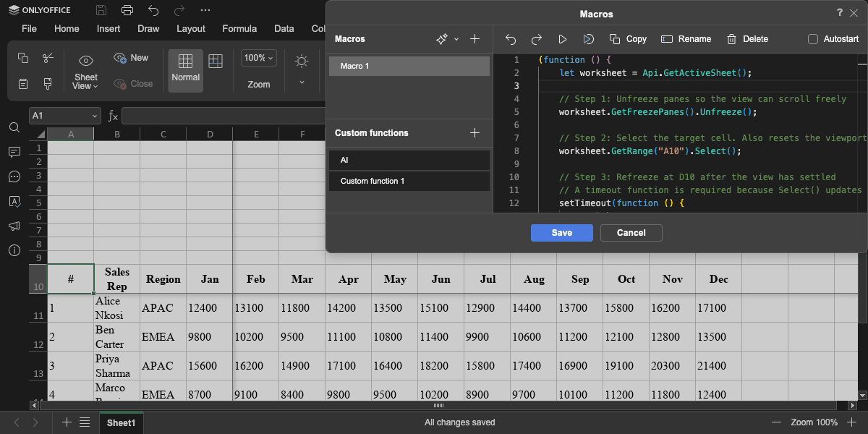Enable the Autostart checkbox
This screenshot has width=868, height=434.
coord(813,39)
